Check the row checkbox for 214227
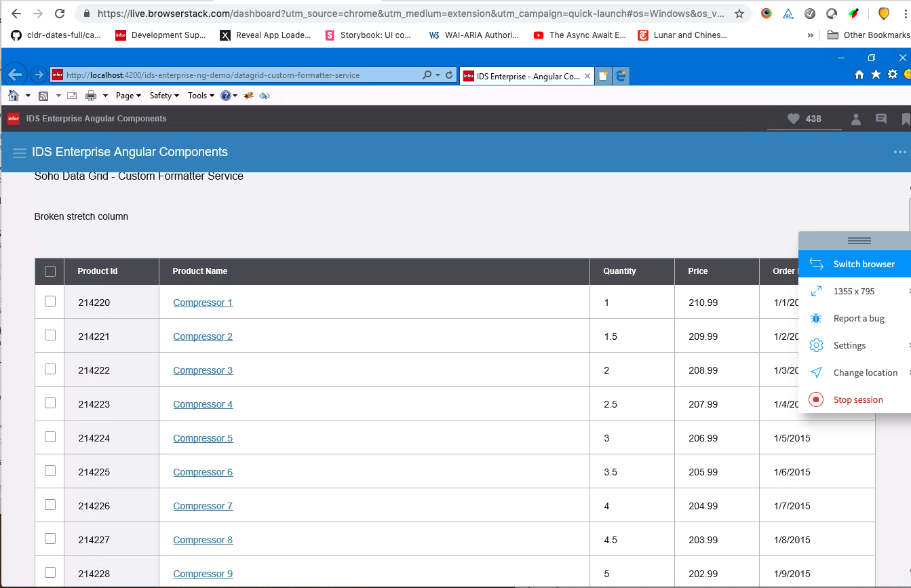Image resolution: width=911 pixels, height=588 pixels. tap(50, 538)
